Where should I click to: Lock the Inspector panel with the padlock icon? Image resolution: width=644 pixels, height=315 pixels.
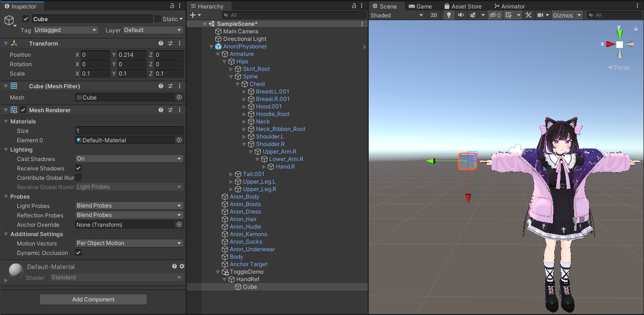[x=172, y=6]
